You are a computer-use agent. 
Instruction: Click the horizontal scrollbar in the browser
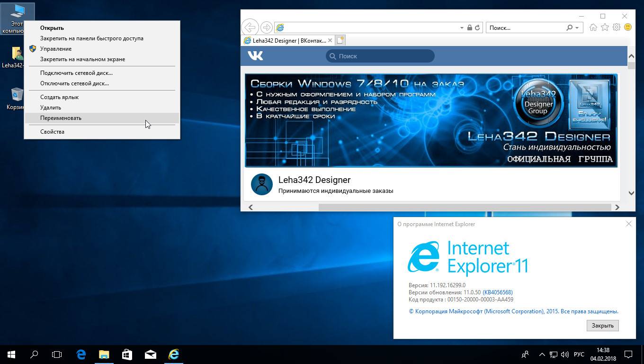click(x=464, y=207)
